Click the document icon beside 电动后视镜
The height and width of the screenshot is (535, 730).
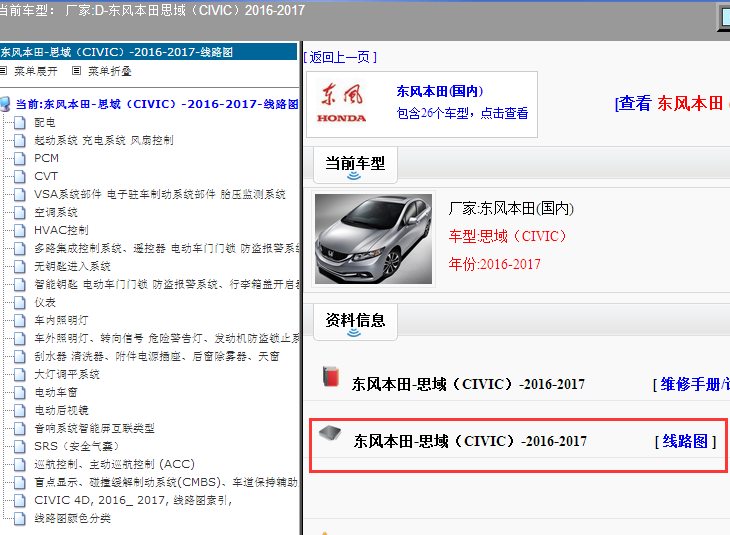(x=20, y=411)
